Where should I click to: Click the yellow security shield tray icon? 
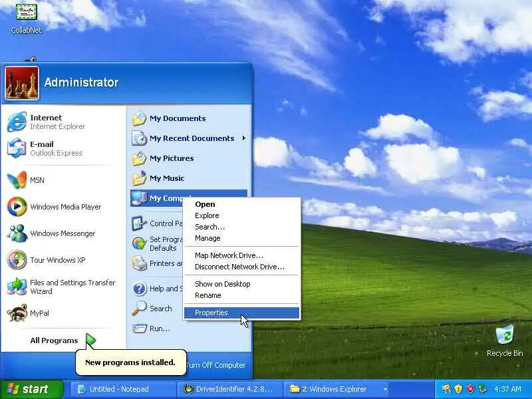[x=458, y=389]
